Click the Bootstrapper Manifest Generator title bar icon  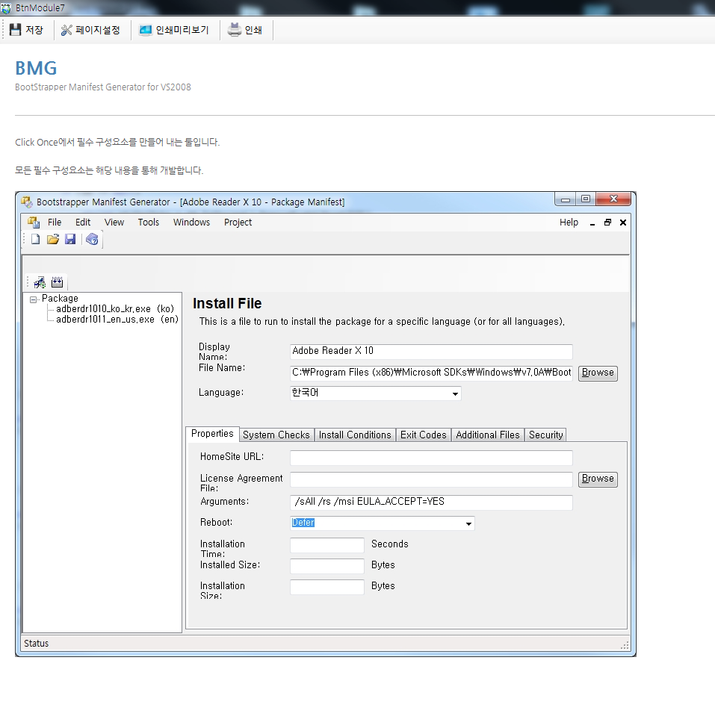click(27, 202)
